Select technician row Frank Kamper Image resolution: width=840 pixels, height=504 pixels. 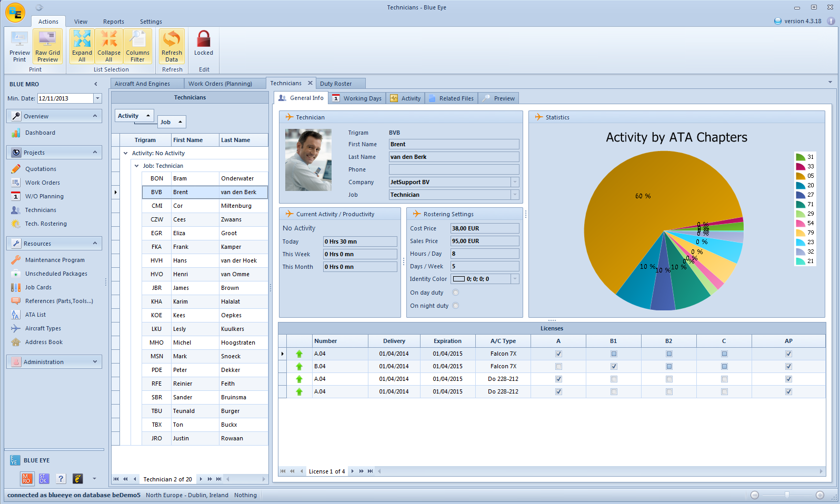(205, 247)
